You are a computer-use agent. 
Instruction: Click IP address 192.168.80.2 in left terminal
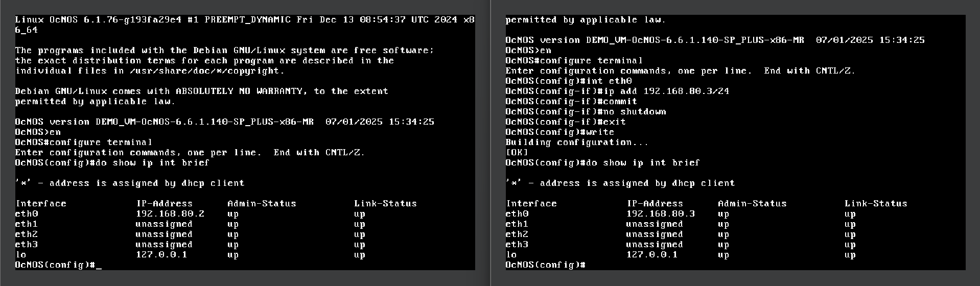(170, 214)
